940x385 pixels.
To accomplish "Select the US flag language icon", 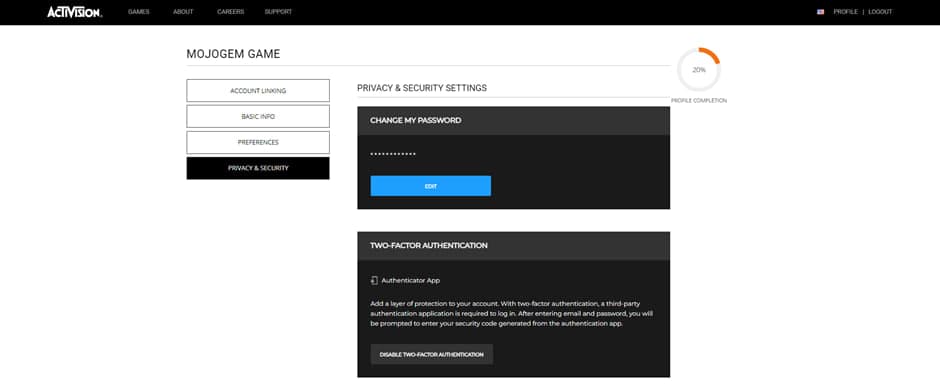I will 820,12.
